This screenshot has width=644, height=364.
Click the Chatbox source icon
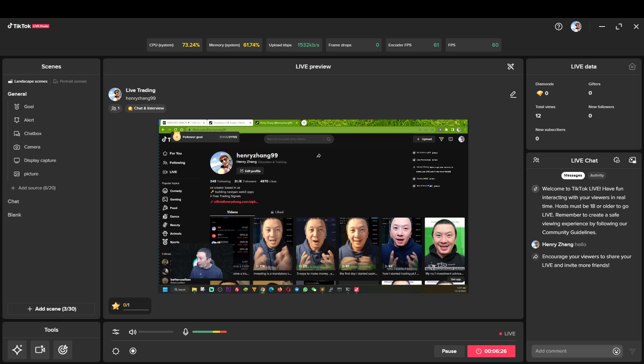(x=17, y=134)
